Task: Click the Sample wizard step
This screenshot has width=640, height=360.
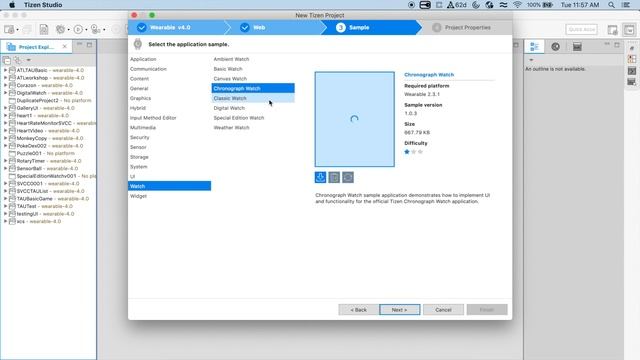Action: click(x=359, y=27)
